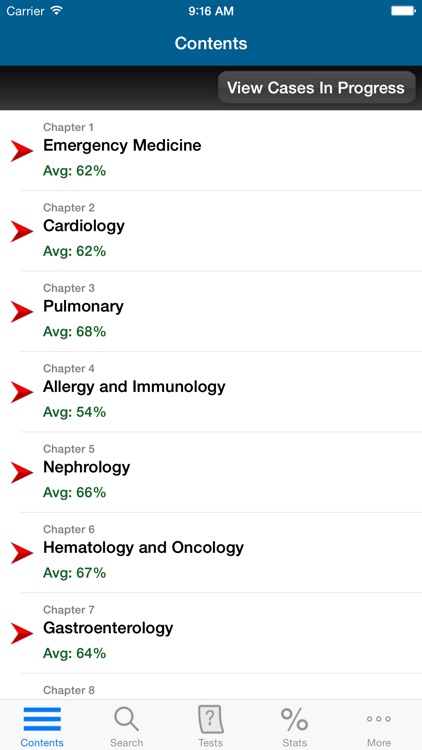Click red arrow beside Gastroenterology
Screen dimensions: 422x750
[22, 633]
